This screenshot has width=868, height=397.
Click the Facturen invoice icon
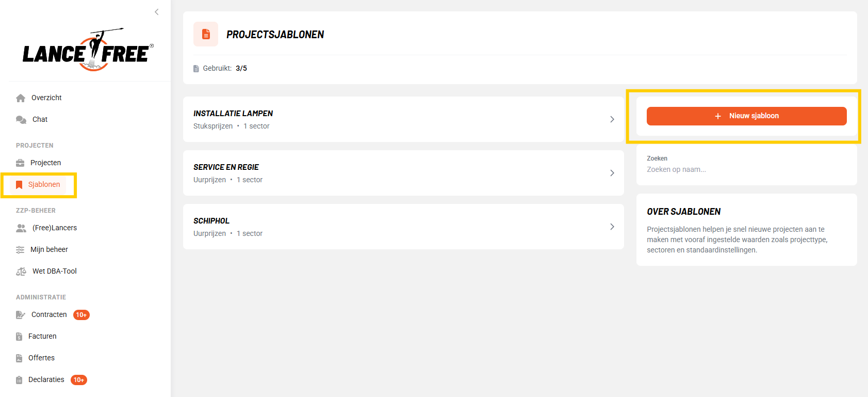pyautogui.click(x=19, y=337)
